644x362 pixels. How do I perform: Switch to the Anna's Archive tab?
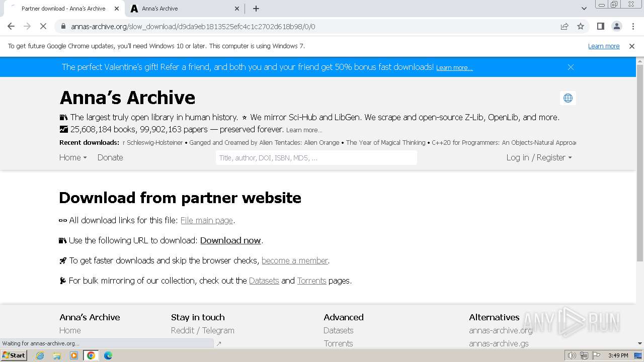(x=185, y=9)
